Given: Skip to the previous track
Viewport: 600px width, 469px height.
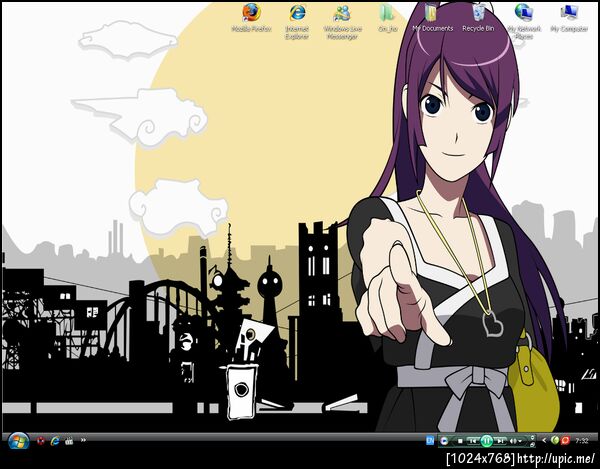Looking at the screenshot, I should [472, 441].
